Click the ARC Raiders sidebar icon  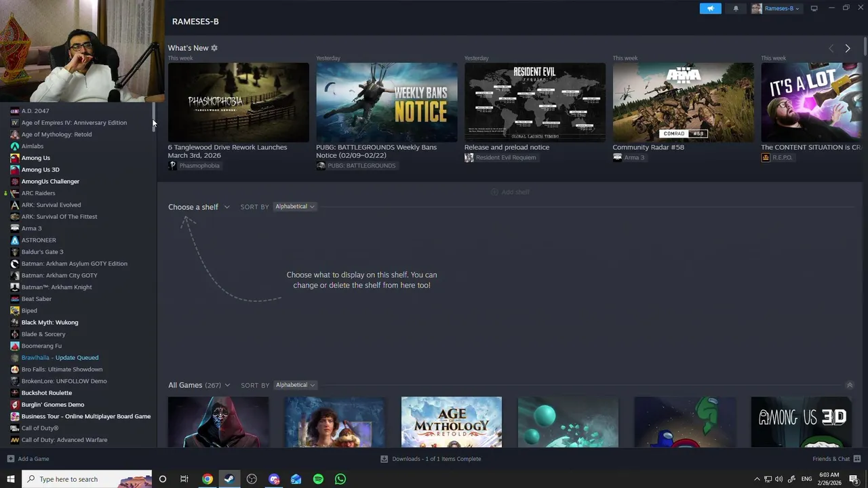pyautogui.click(x=15, y=193)
